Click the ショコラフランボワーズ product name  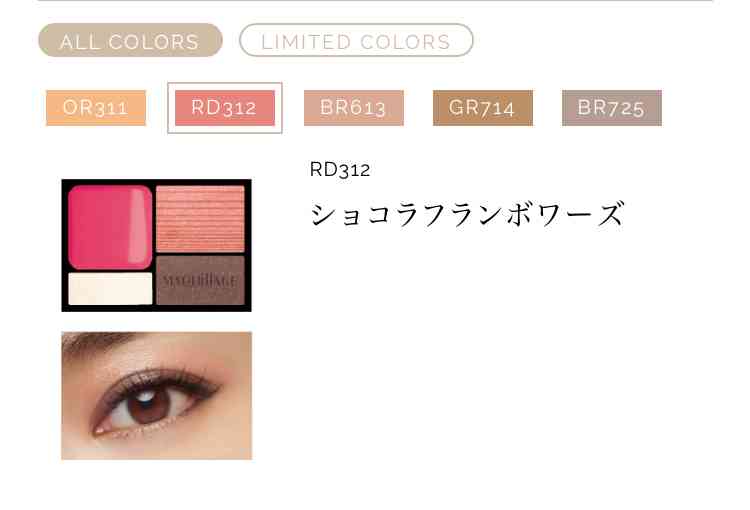[x=467, y=214]
